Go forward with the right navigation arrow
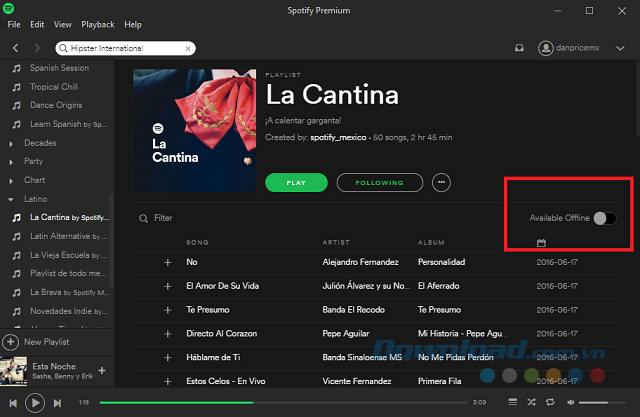 point(37,48)
